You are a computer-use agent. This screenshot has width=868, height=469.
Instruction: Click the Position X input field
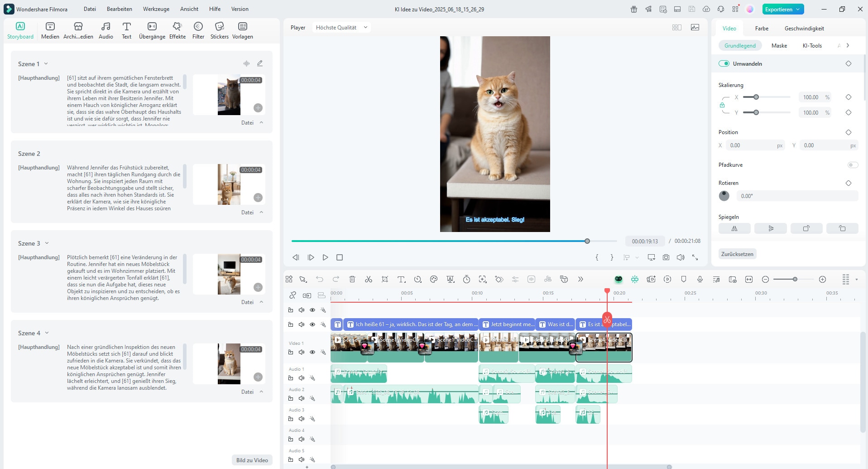point(755,145)
